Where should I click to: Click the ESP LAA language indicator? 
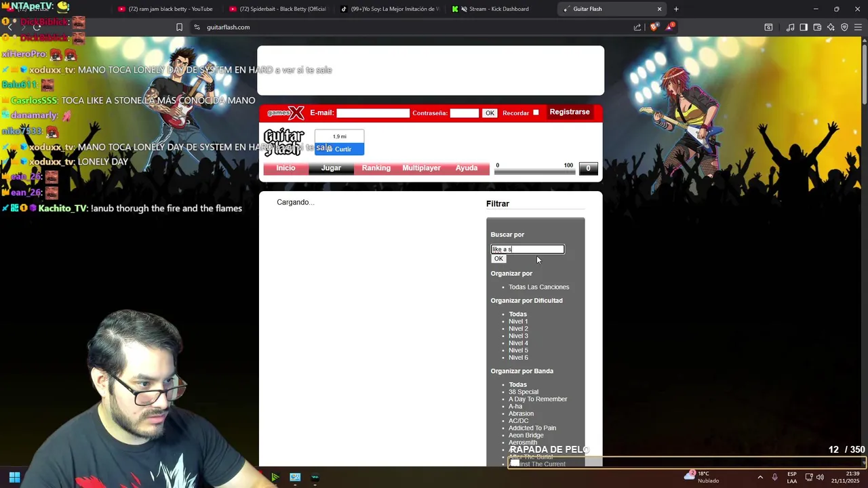tap(792, 477)
